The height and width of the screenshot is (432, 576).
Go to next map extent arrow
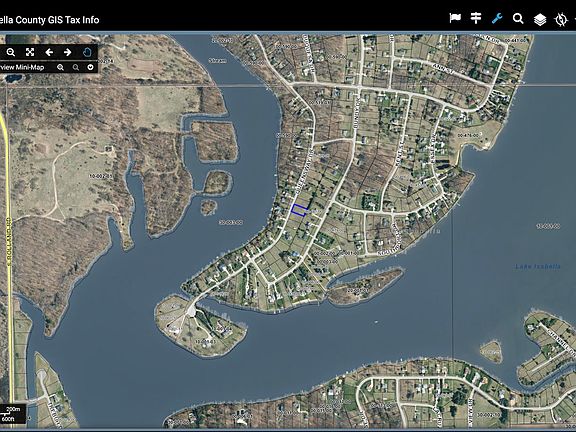point(68,52)
